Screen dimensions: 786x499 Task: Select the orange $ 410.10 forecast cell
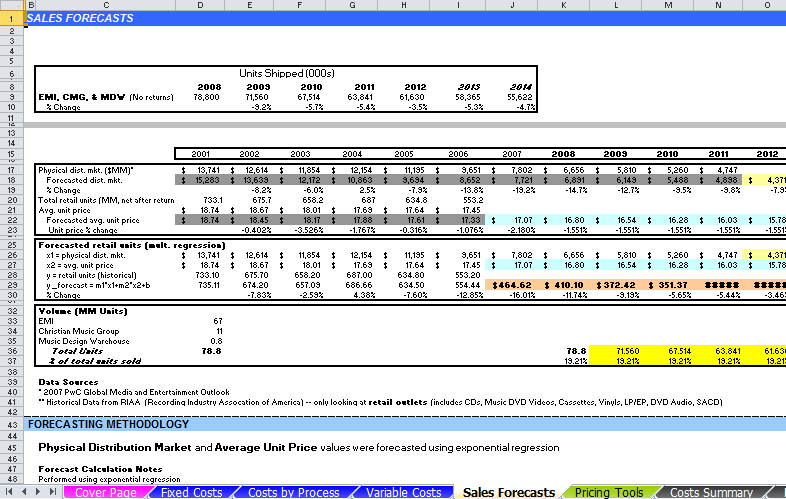(564, 285)
